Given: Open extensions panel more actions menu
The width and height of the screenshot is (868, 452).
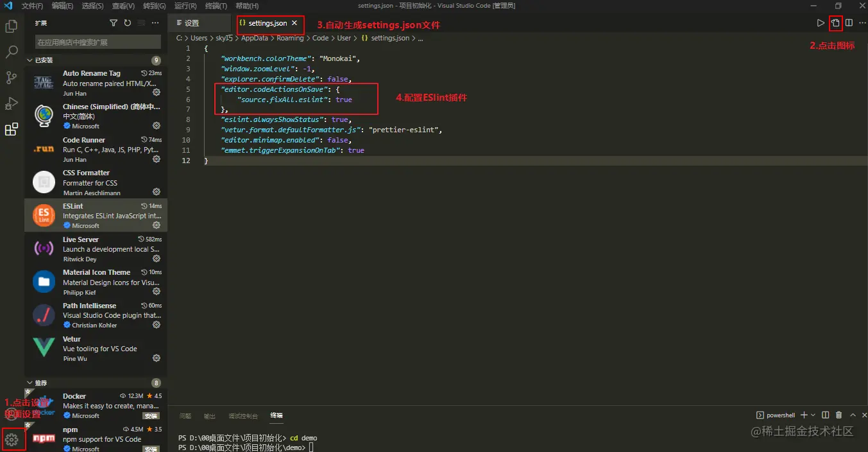Looking at the screenshot, I should tap(155, 23).
